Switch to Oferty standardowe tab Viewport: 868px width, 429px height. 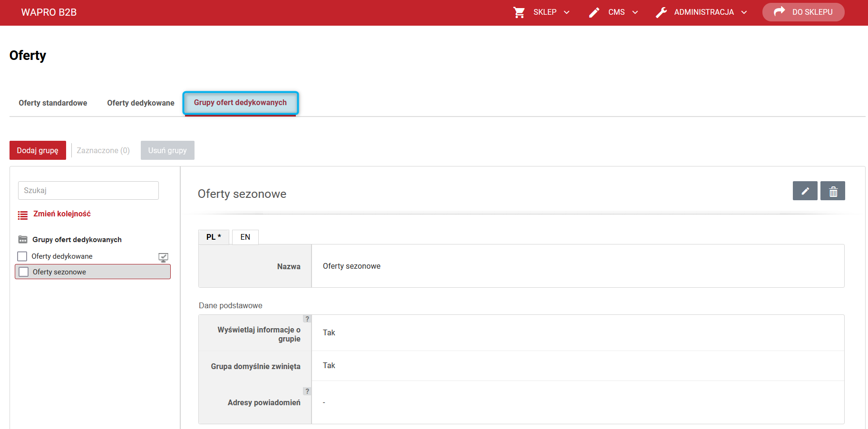coord(53,103)
